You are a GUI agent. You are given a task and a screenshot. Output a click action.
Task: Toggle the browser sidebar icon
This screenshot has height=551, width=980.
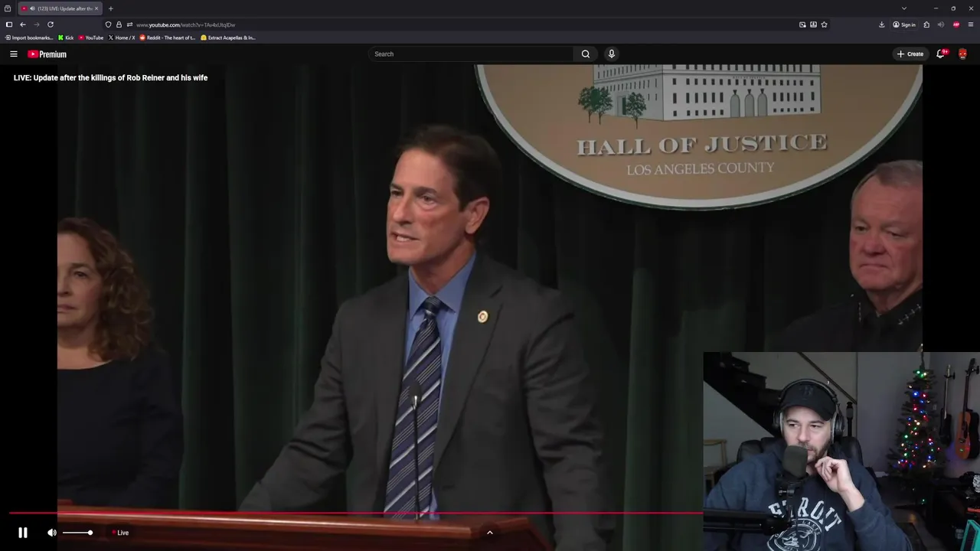[9, 24]
